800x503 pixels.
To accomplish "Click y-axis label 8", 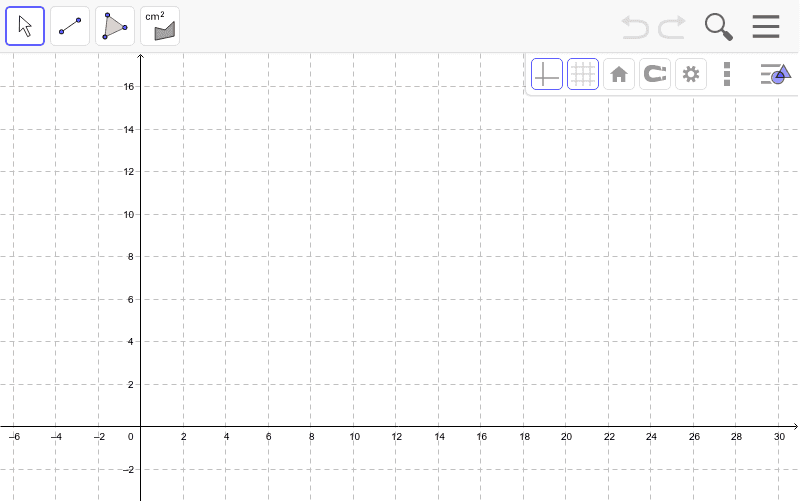I will point(131,257).
